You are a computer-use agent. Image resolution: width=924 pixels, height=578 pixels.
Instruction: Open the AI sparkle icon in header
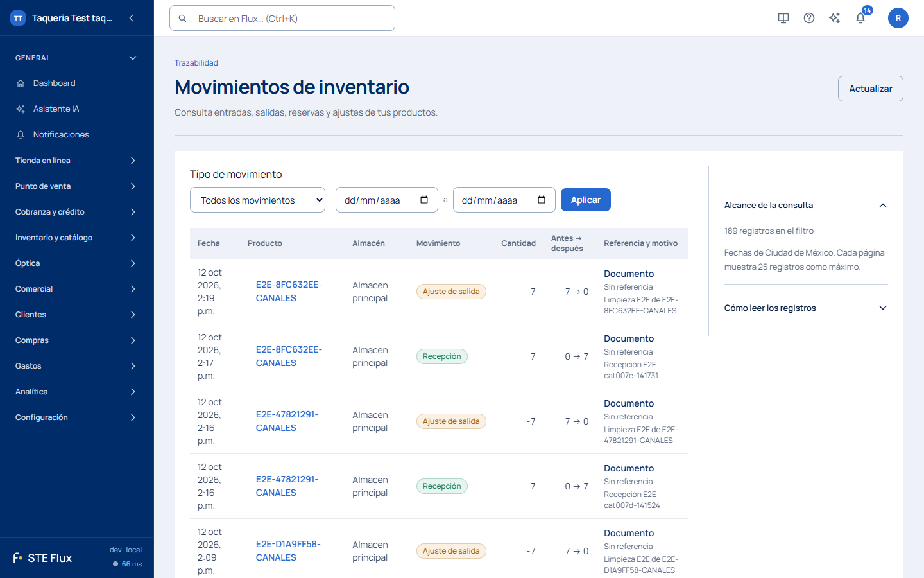[x=834, y=18]
